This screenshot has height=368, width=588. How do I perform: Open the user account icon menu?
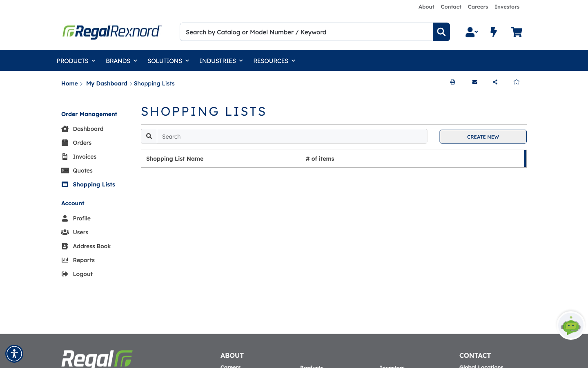(x=472, y=32)
